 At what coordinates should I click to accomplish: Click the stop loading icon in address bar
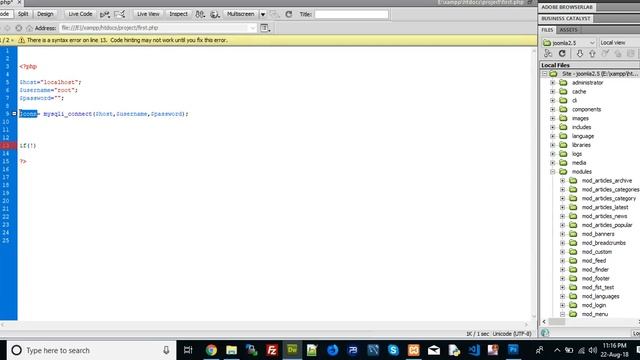tap(18, 28)
